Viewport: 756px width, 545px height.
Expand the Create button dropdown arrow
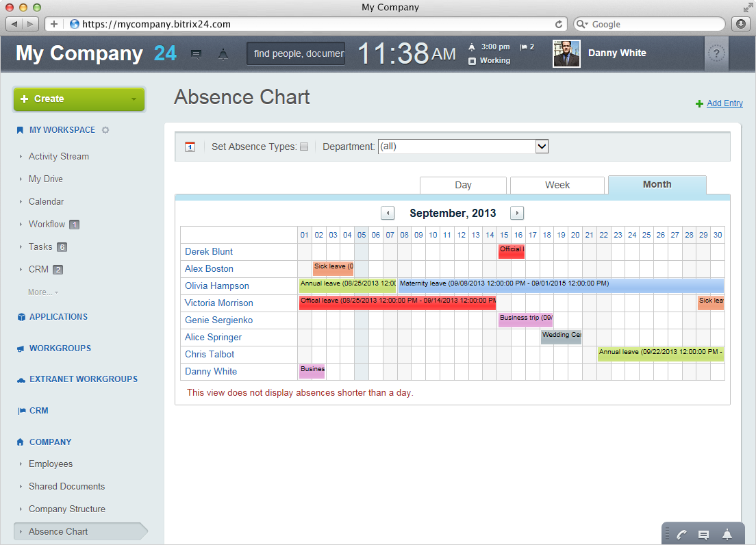click(134, 99)
